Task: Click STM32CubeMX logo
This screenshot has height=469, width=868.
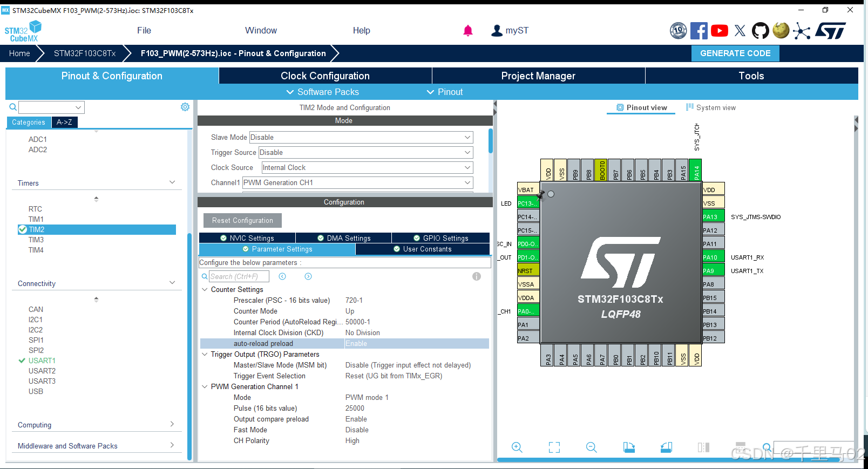Action: (23, 31)
